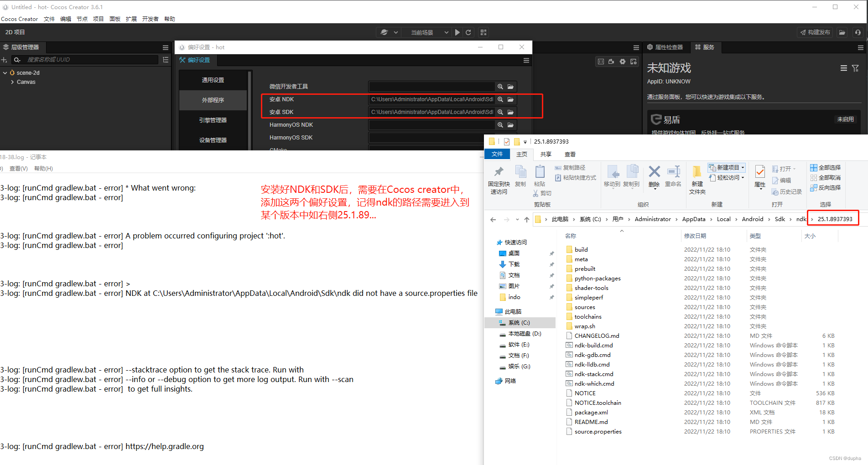Click Properties button in Explorer ribbon
868x465 pixels.
click(x=760, y=177)
